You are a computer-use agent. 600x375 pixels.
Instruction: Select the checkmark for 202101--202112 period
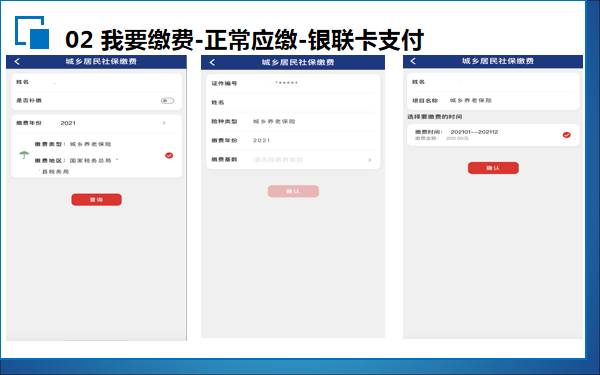[567, 135]
